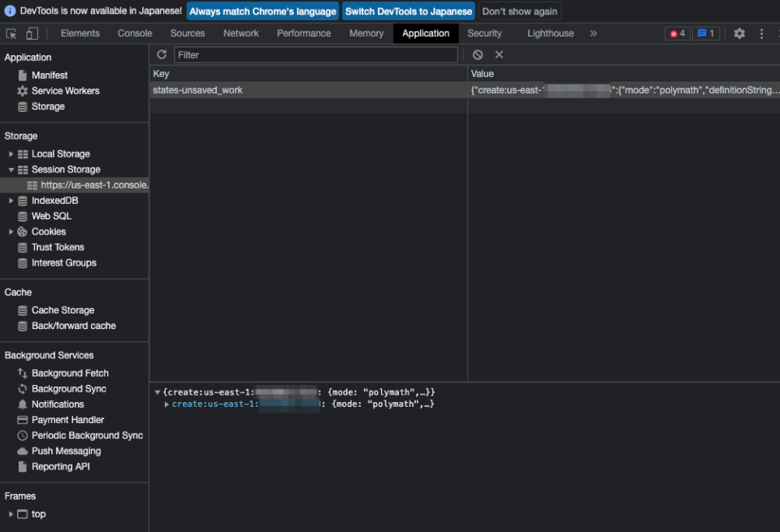
Task: Open the issues counter badge
Action: coord(706,33)
